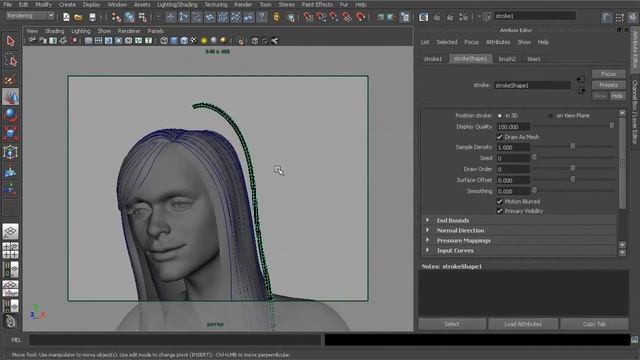This screenshot has height=360, width=640.
Task: Click the Hide button
Action: pos(617,96)
